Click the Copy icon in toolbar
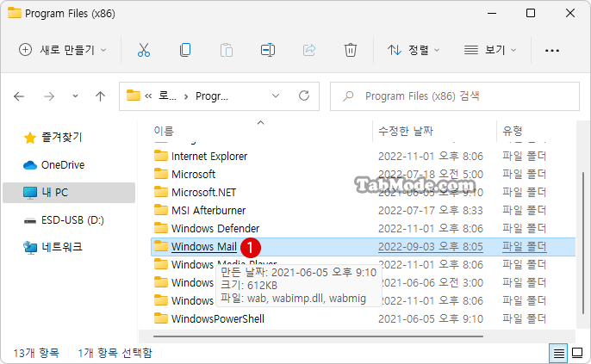591x364 pixels. [x=185, y=50]
